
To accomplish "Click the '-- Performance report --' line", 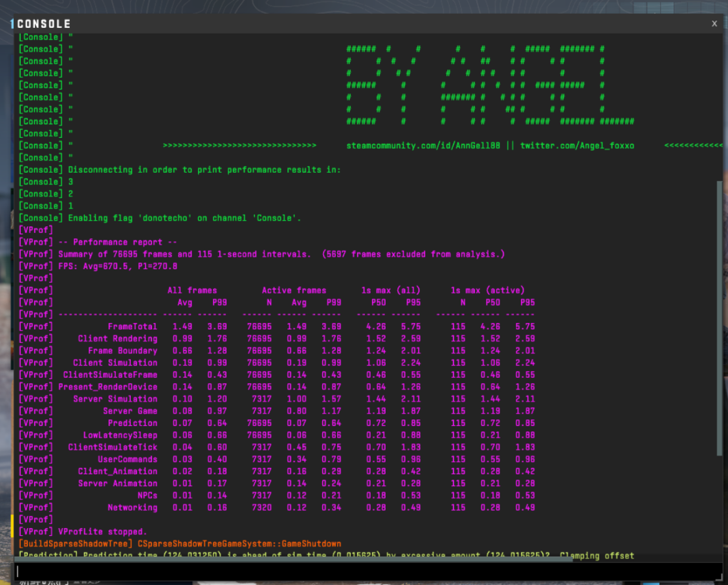I will point(118,243).
